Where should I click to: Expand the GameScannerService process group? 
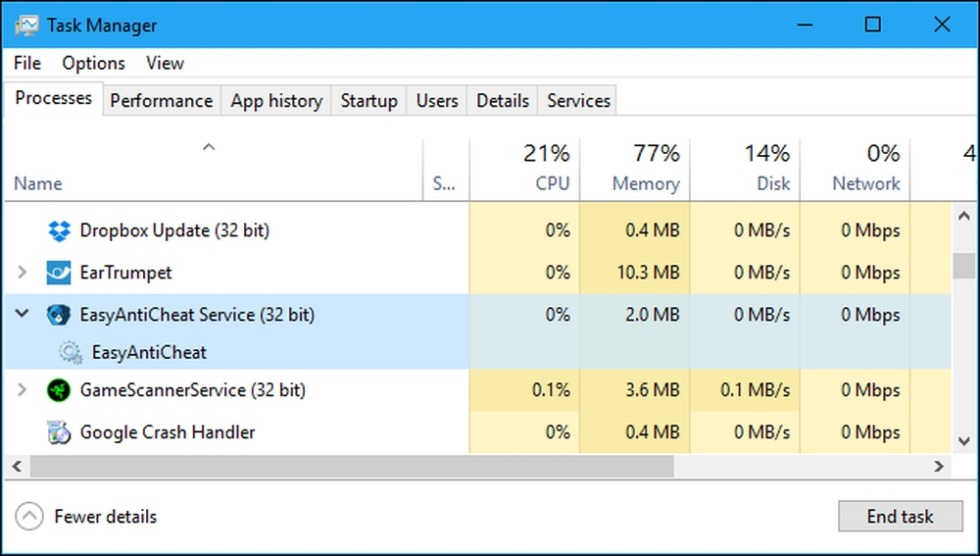(23, 390)
